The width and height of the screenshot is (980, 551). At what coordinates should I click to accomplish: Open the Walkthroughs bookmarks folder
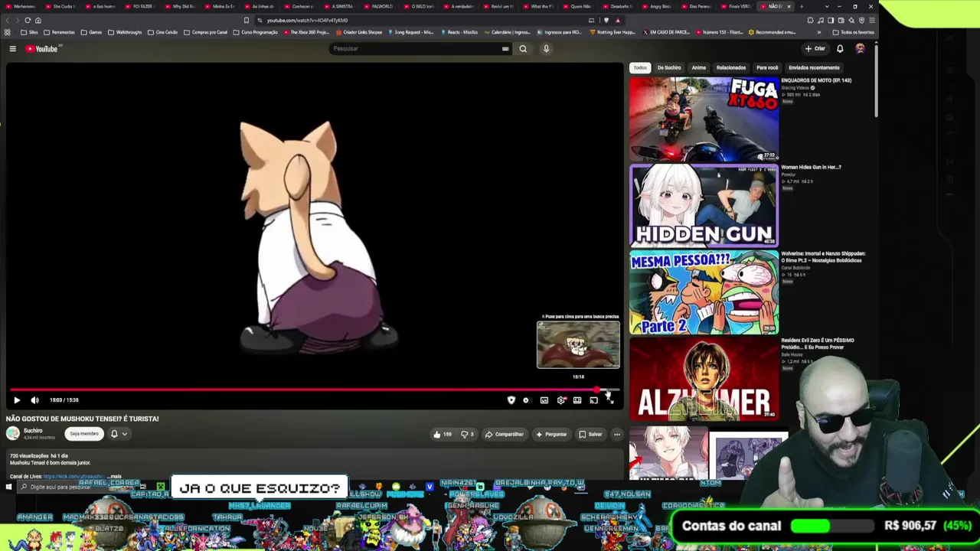[x=126, y=32]
